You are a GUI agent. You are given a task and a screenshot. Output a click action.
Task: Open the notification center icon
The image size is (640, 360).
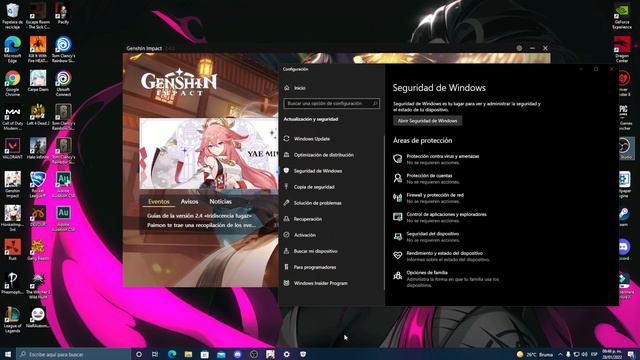(631, 354)
